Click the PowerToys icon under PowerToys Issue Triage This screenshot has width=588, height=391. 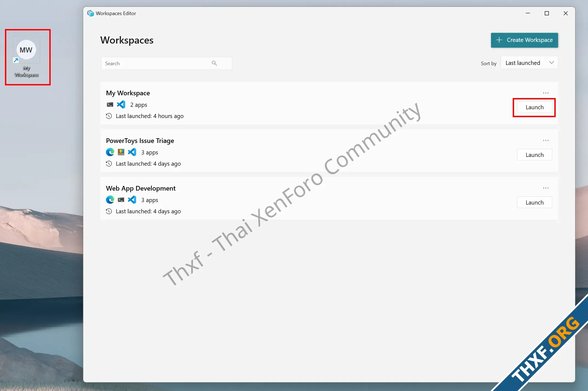click(121, 152)
